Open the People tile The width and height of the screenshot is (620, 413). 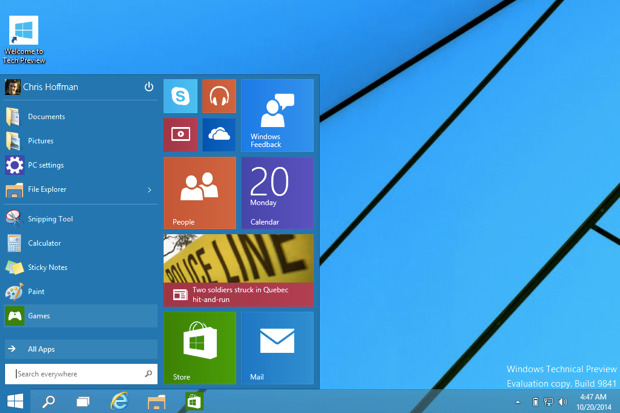(200, 193)
